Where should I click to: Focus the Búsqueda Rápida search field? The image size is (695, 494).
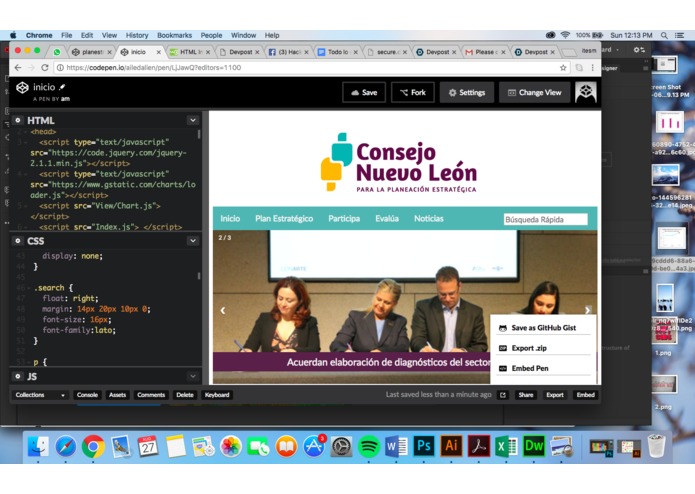546,219
